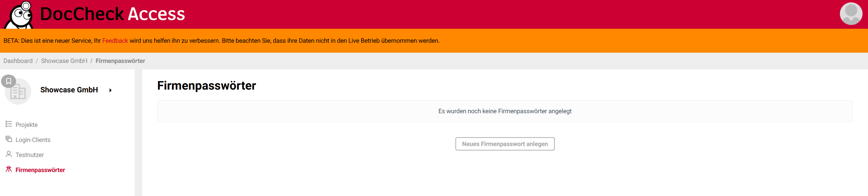Go to Dashboard breadcrumb
The image size is (868, 196).
pos(18,61)
